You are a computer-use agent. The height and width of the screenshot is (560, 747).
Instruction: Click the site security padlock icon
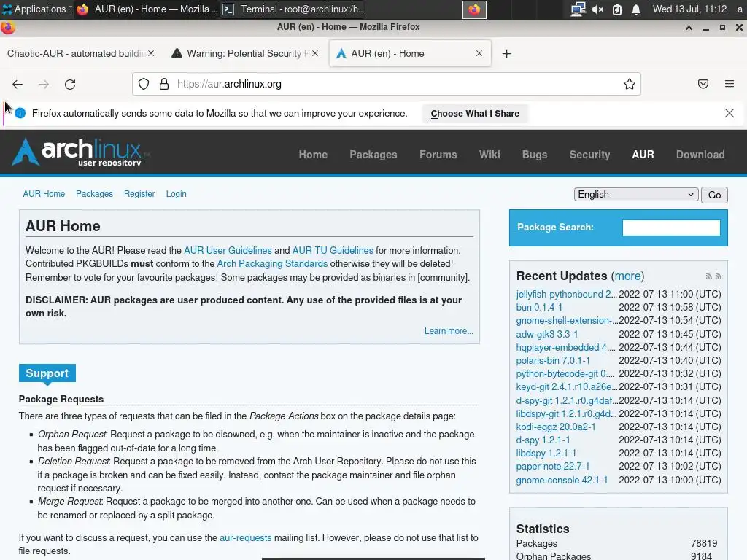tap(164, 85)
